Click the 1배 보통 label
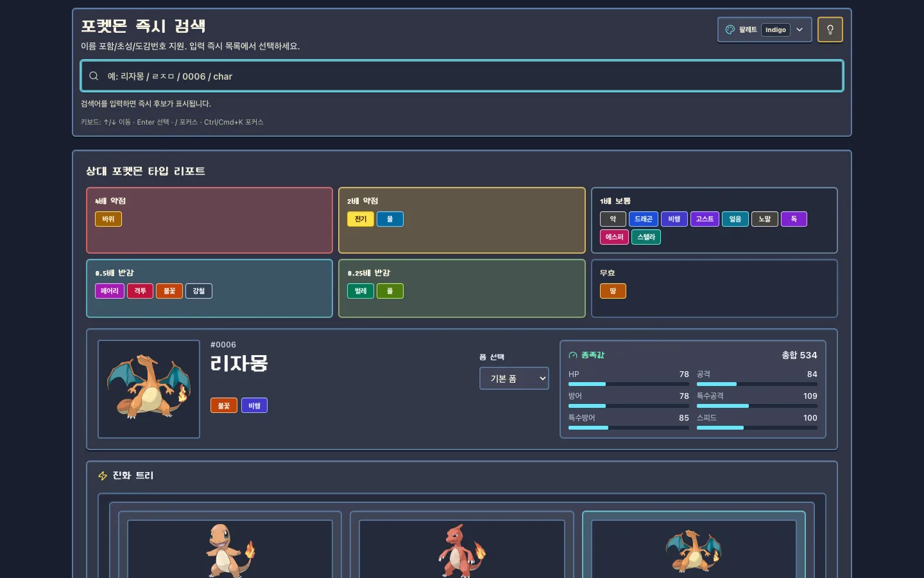The image size is (924, 578). click(x=615, y=201)
